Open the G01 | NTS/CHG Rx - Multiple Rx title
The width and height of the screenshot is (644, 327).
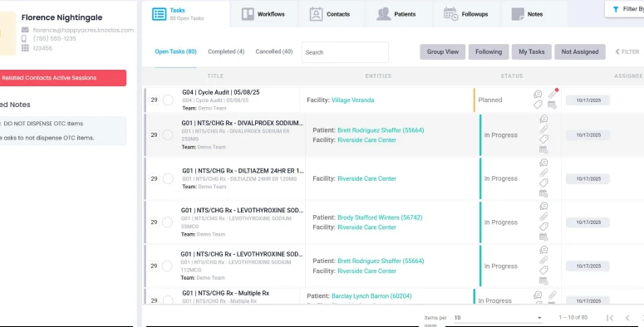coord(226,293)
